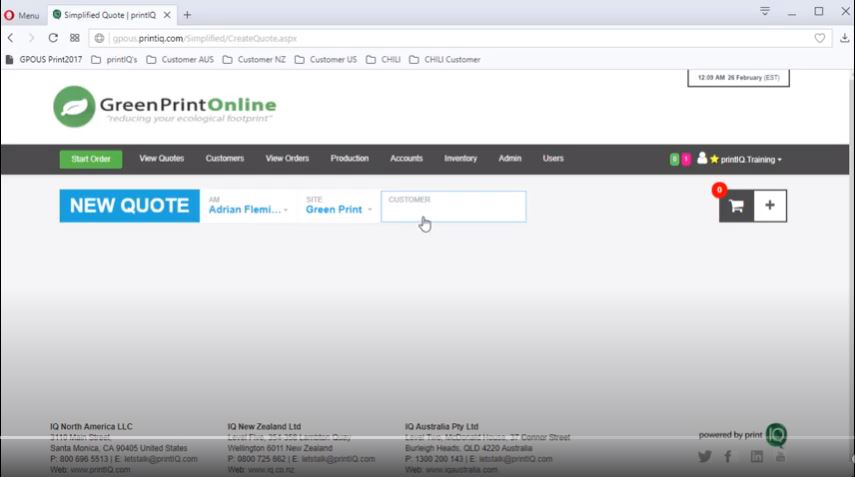Expand the Site Green Print dropdown
Screen dimensions: 855x477
pos(339,206)
